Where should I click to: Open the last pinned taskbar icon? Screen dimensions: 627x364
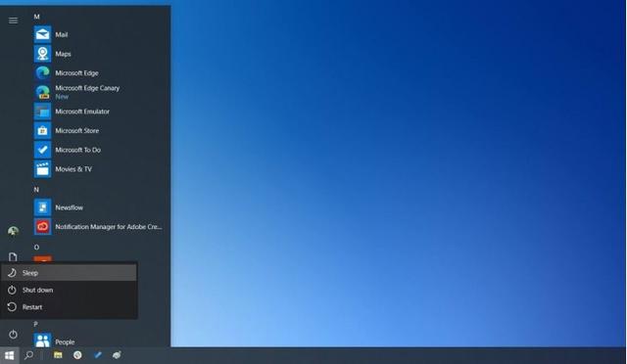pos(117,355)
